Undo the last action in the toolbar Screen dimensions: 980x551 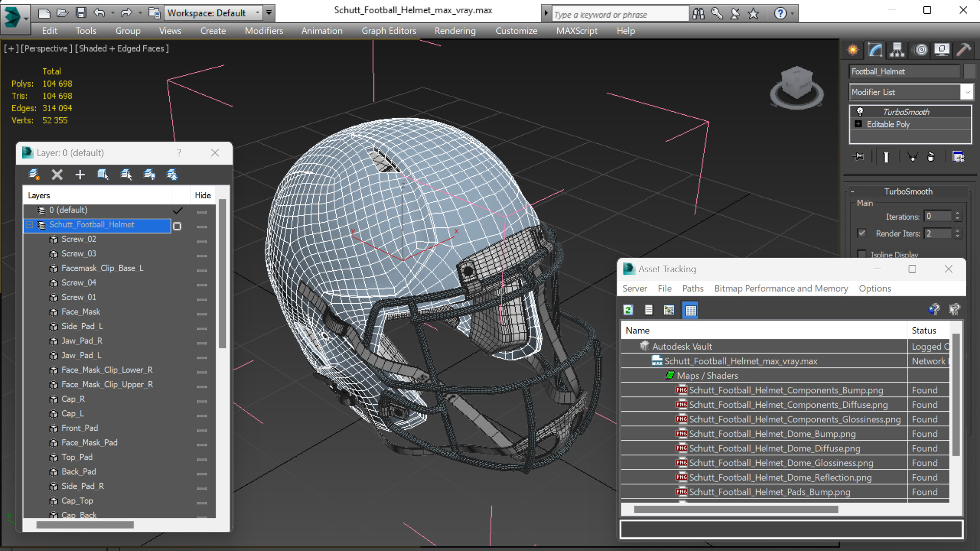pos(99,13)
